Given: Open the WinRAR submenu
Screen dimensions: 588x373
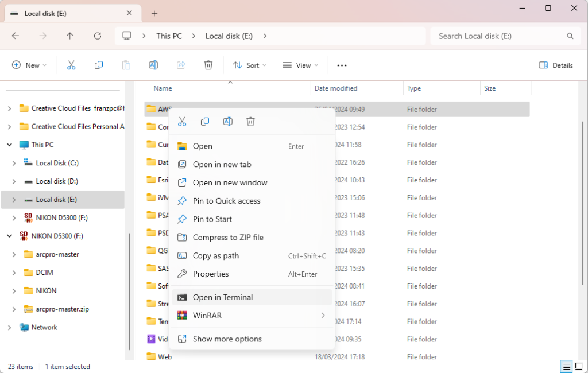Looking at the screenshot, I should click(252, 316).
